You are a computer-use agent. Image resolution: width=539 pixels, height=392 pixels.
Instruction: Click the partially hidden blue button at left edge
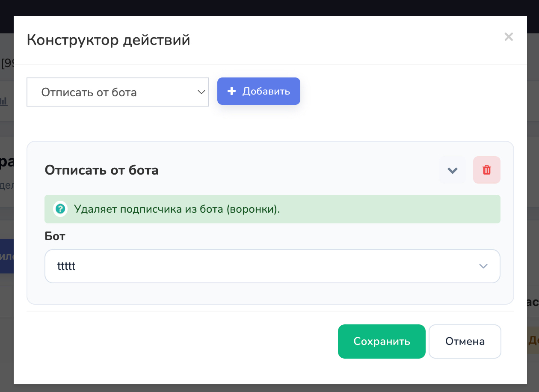coord(7,256)
